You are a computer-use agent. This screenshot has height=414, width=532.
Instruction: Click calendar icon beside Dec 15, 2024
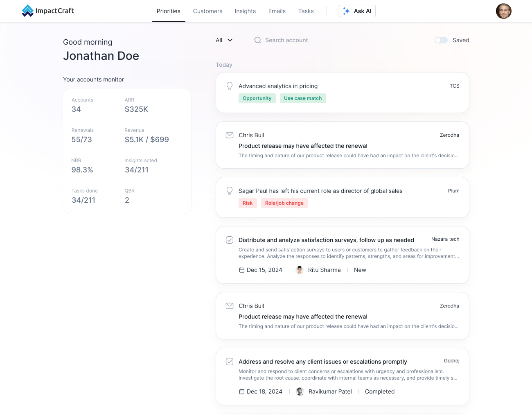pos(242,270)
